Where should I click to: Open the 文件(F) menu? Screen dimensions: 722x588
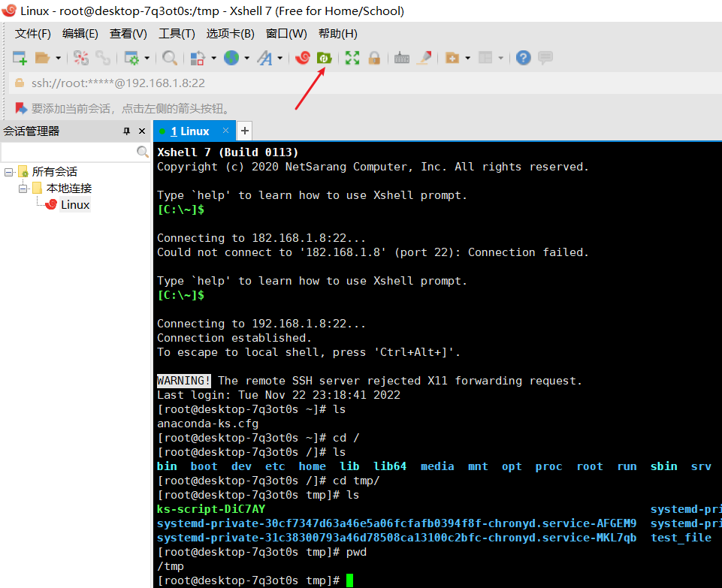click(x=33, y=34)
